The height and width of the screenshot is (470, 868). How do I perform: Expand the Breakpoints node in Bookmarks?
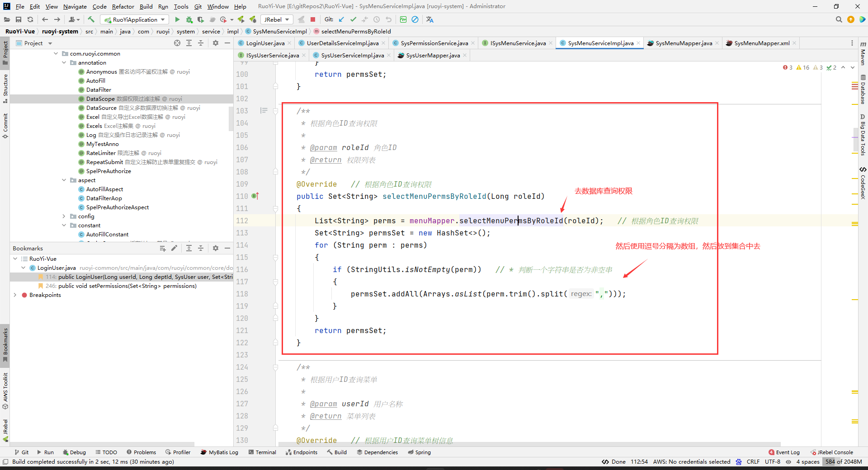pyautogui.click(x=15, y=295)
